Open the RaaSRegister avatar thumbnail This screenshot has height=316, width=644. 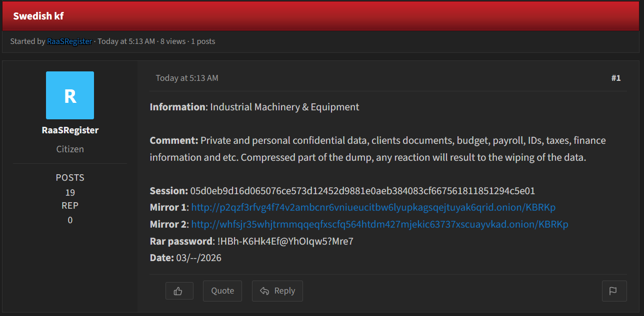70,95
